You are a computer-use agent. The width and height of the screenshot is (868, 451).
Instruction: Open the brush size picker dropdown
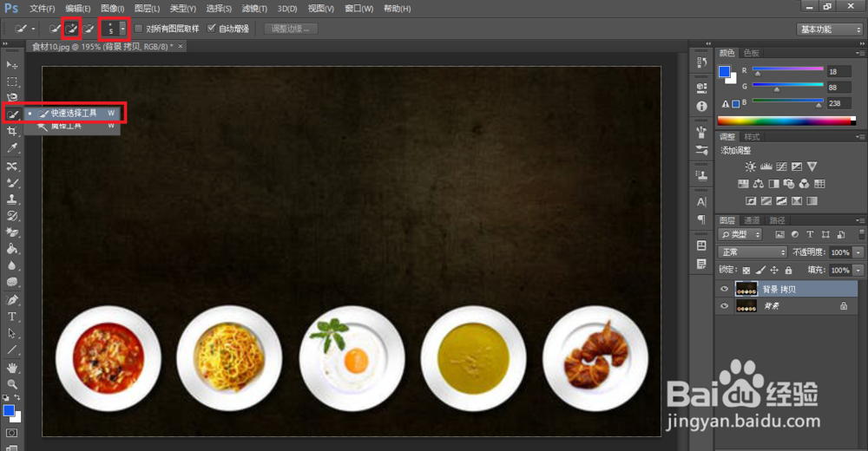tap(123, 29)
